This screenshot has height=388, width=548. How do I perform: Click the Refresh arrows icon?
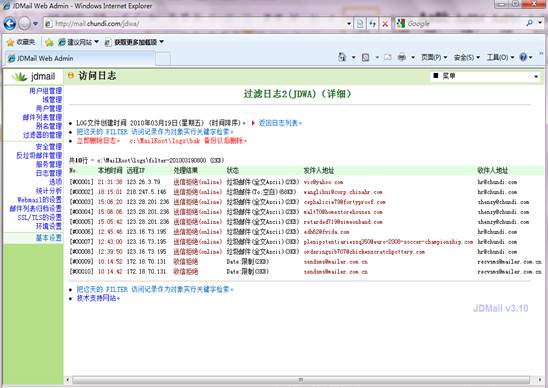[373, 24]
